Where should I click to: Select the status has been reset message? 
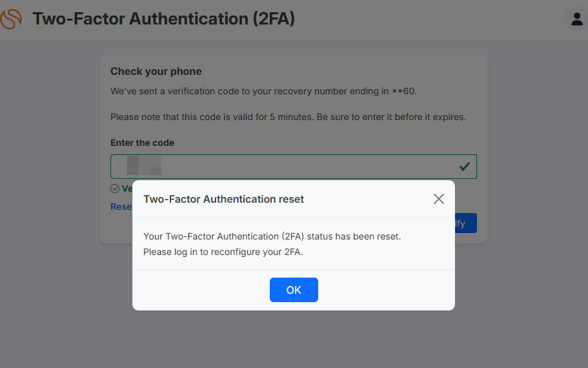pyautogui.click(x=272, y=236)
